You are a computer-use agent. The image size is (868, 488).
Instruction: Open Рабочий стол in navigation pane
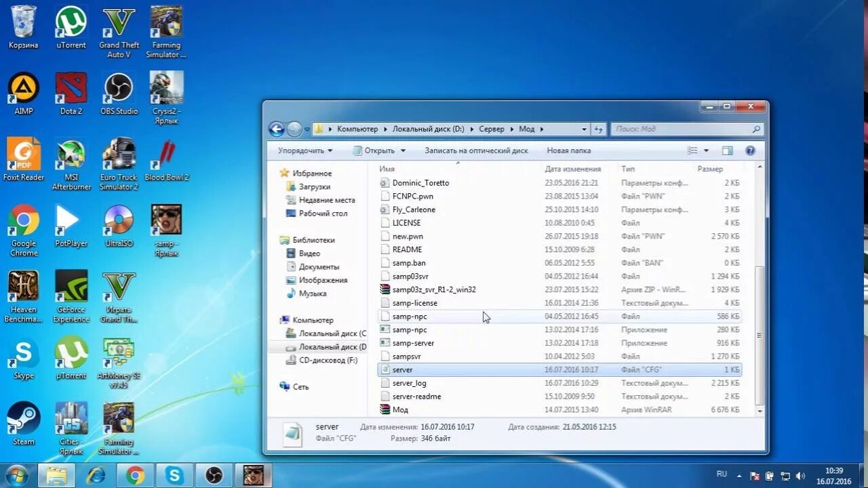click(x=323, y=213)
